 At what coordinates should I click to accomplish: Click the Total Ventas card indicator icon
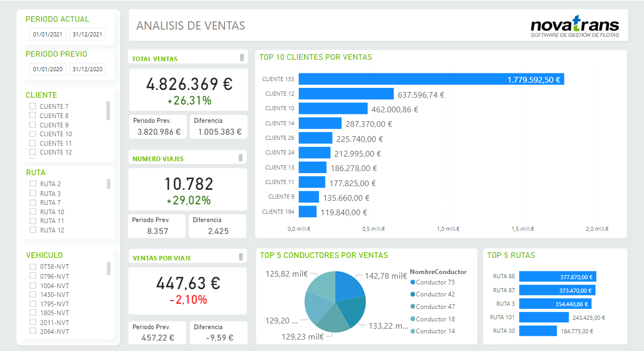(x=242, y=58)
